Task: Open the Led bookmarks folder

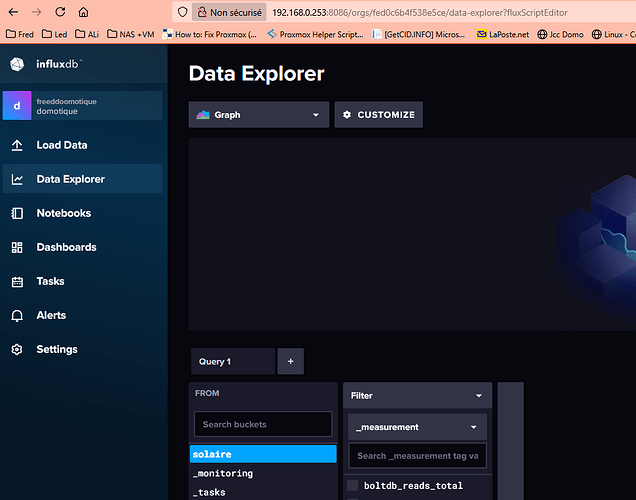Action: coord(55,34)
